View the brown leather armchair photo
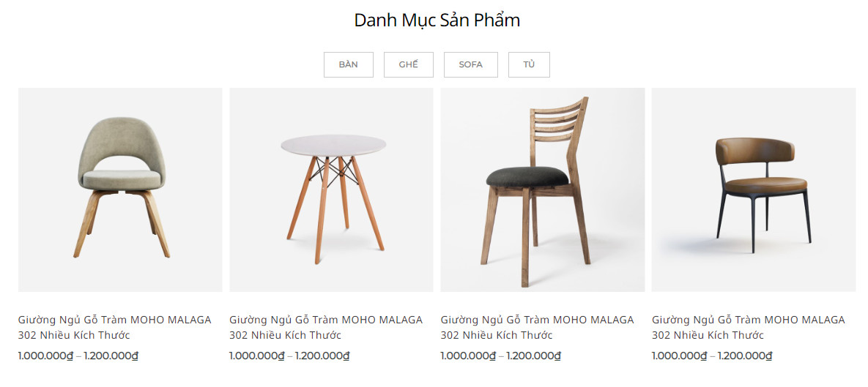Viewport: 868px width, 387px height. [x=754, y=189]
